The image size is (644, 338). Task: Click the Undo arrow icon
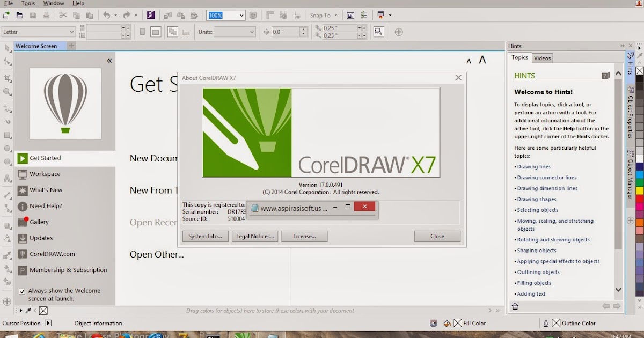point(106,15)
